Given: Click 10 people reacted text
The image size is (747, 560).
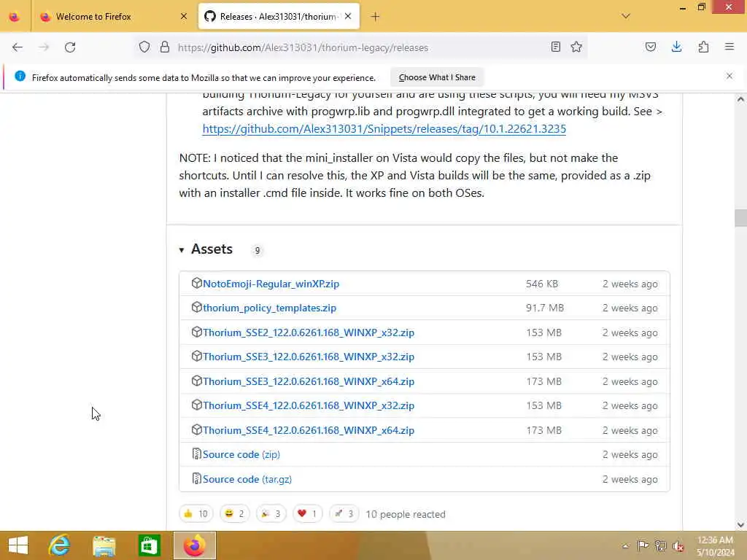Looking at the screenshot, I should 406,515.
